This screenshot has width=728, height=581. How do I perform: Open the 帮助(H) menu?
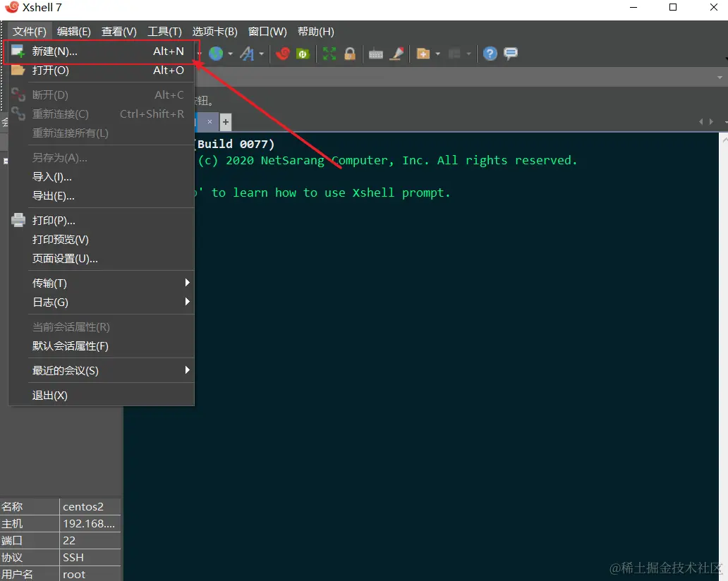pos(316,32)
